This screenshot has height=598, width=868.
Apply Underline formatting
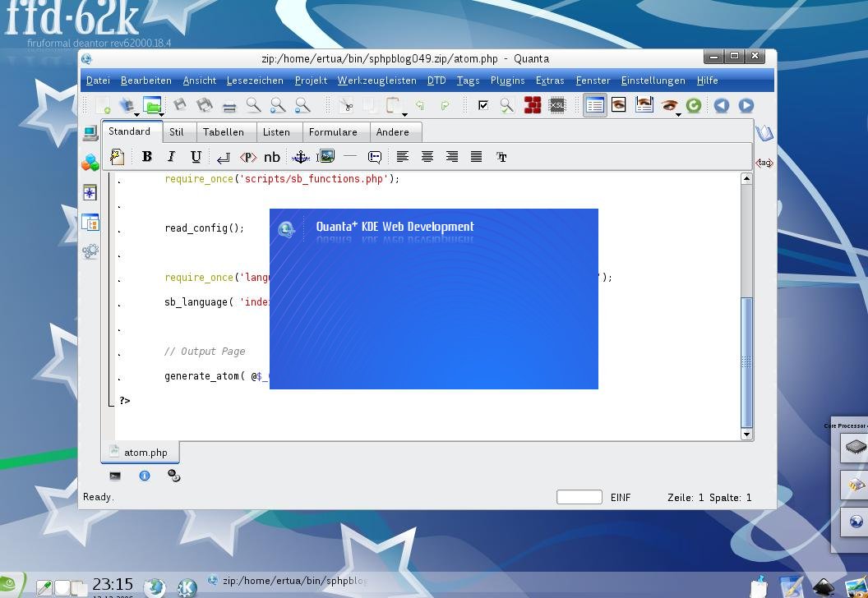click(x=196, y=157)
